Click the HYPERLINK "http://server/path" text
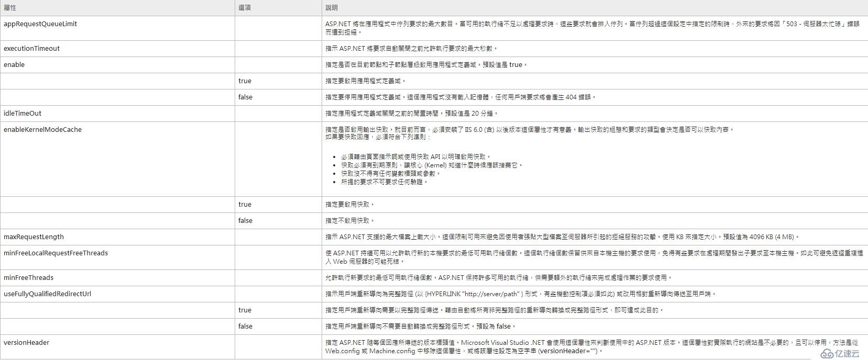Screen dimensions: 868x360 (x=475, y=294)
